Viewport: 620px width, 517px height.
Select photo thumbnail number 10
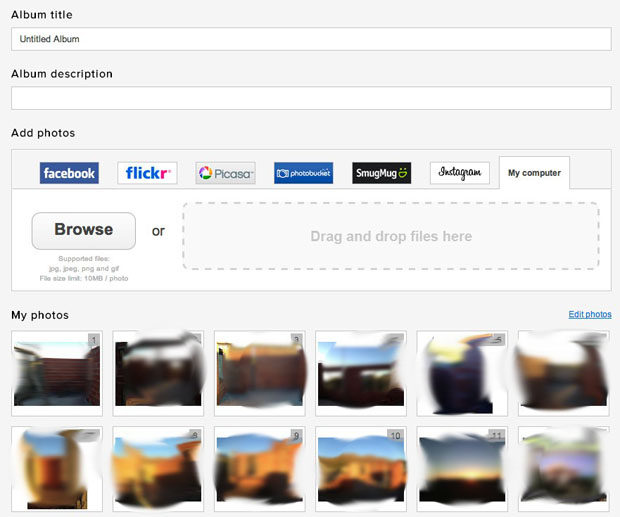360,468
